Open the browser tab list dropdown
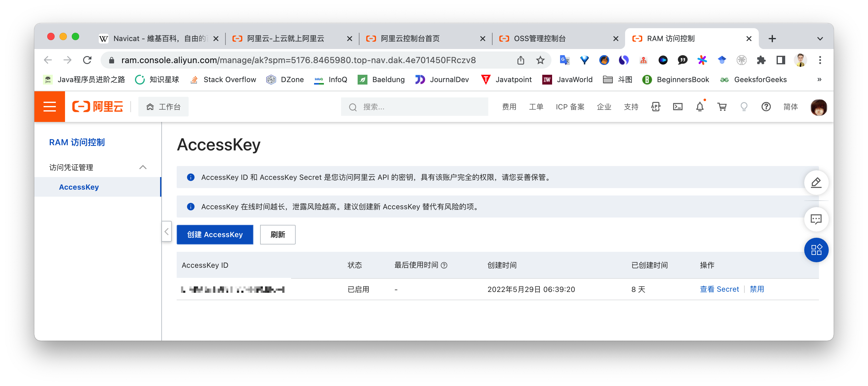Viewport: 868px width, 386px height. [820, 39]
